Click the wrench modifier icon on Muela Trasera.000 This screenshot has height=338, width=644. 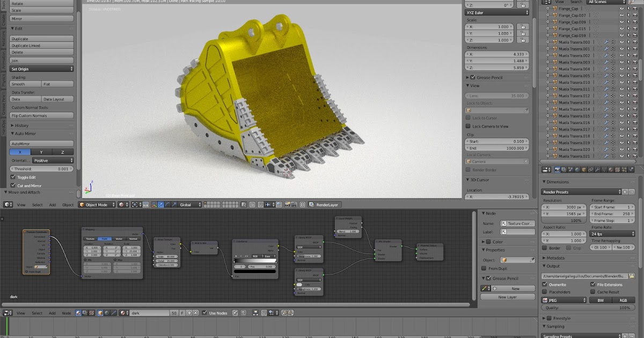point(605,42)
